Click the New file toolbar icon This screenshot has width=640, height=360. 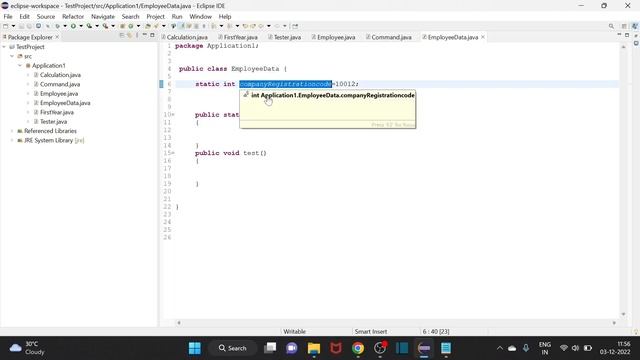pyautogui.click(x=6, y=26)
